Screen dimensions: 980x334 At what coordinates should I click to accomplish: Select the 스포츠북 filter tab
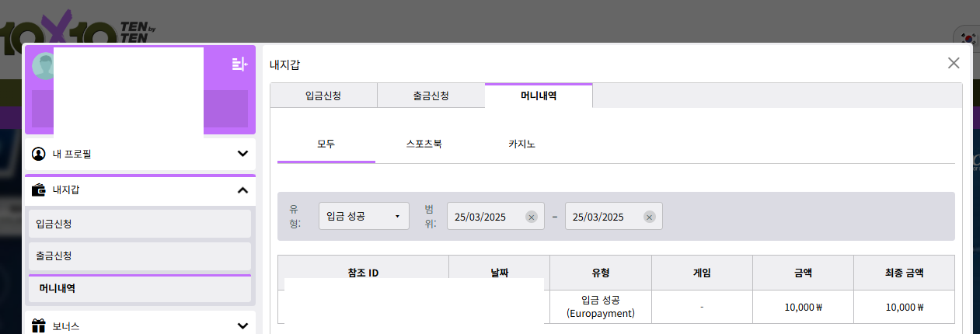(x=424, y=144)
